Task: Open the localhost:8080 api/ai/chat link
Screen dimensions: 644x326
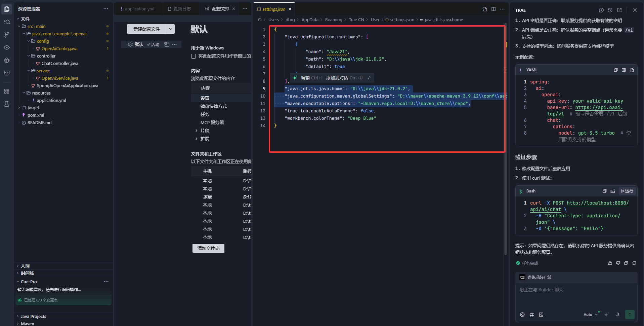Action: coord(597,203)
